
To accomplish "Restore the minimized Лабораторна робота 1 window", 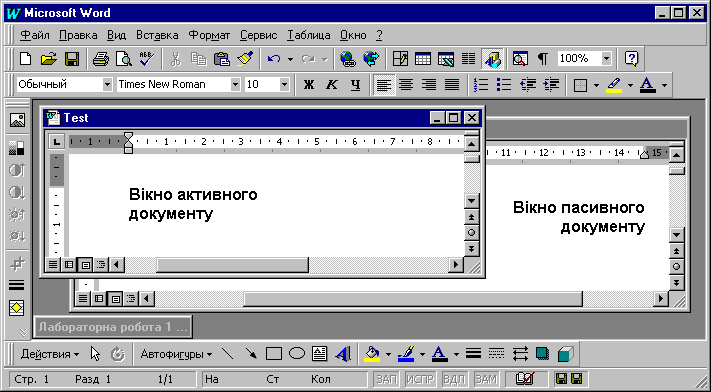I will [113, 328].
